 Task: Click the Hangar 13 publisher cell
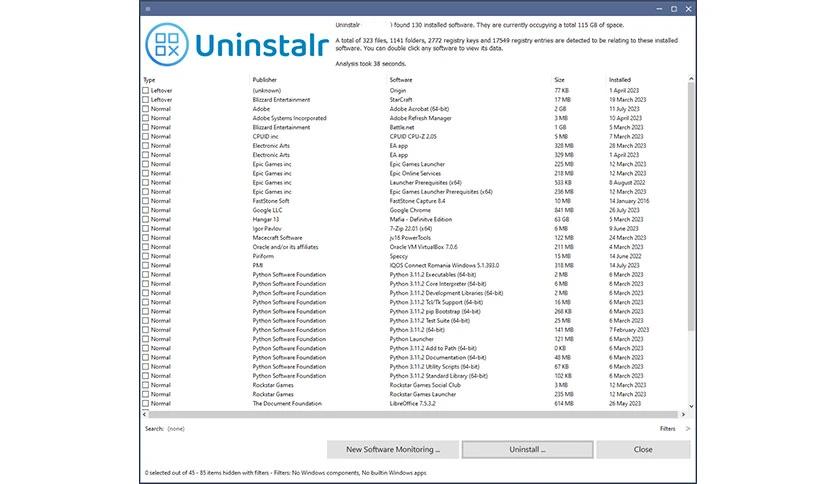266,220
